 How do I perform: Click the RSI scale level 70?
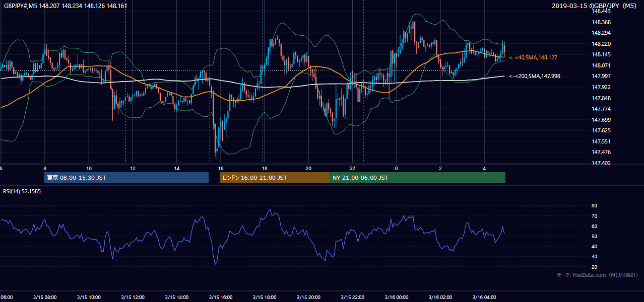click(594, 216)
